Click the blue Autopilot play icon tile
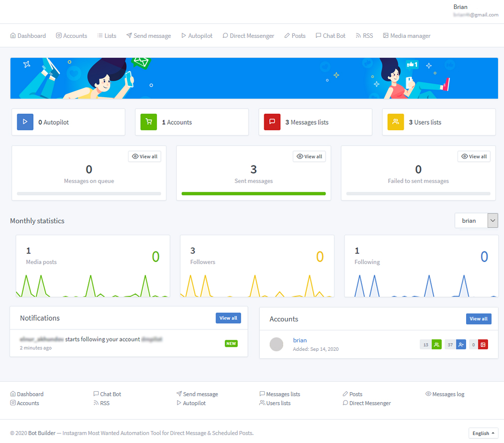This screenshot has width=504, height=443. 25,122
